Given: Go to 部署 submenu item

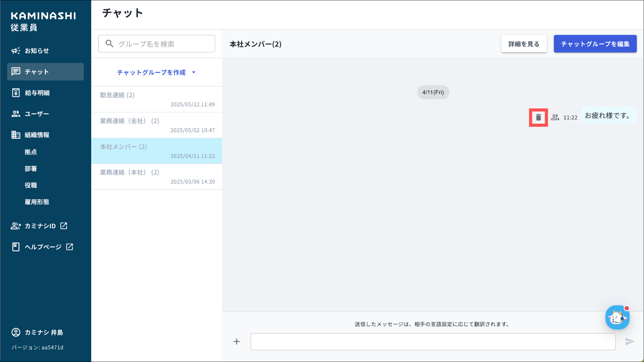Looking at the screenshot, I should click(31, 169).
